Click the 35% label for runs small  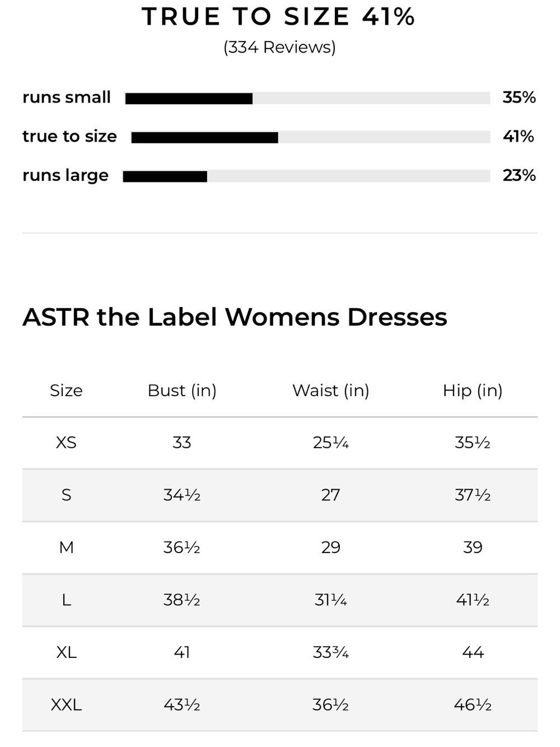(x=519, y=98)
